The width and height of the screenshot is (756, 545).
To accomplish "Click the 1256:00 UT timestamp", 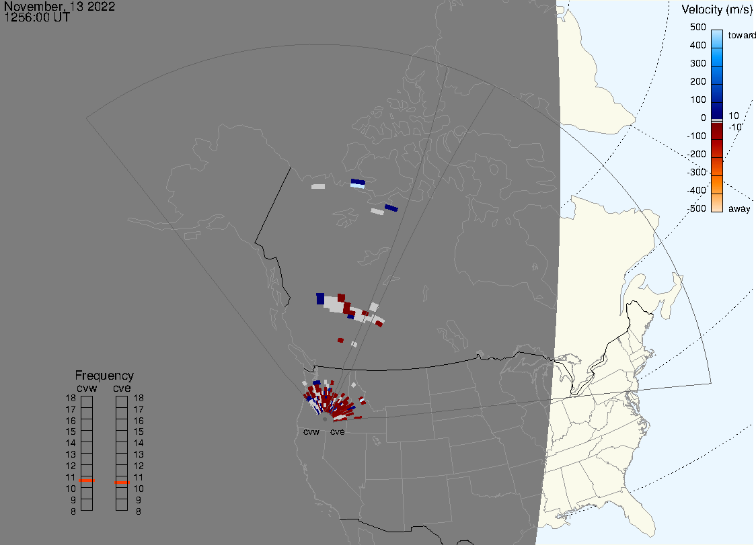I will [36, 17].
